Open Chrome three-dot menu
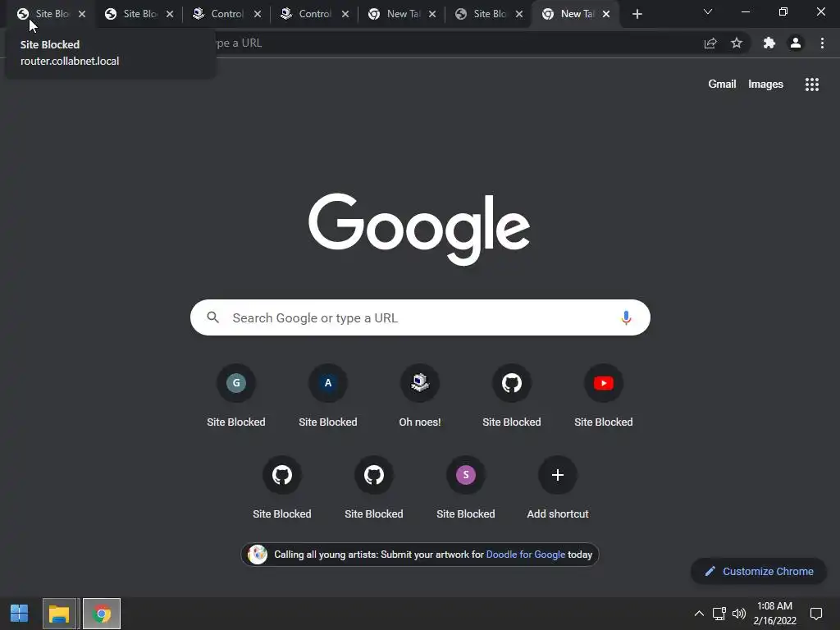The width and height of the screenshot is (840, 630). (x=822, y=43)
